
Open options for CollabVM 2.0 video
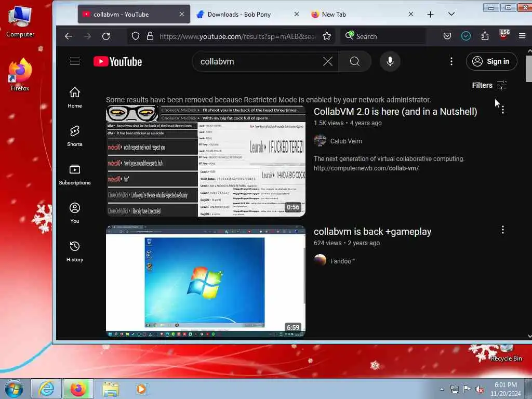(x=503, y=110)
